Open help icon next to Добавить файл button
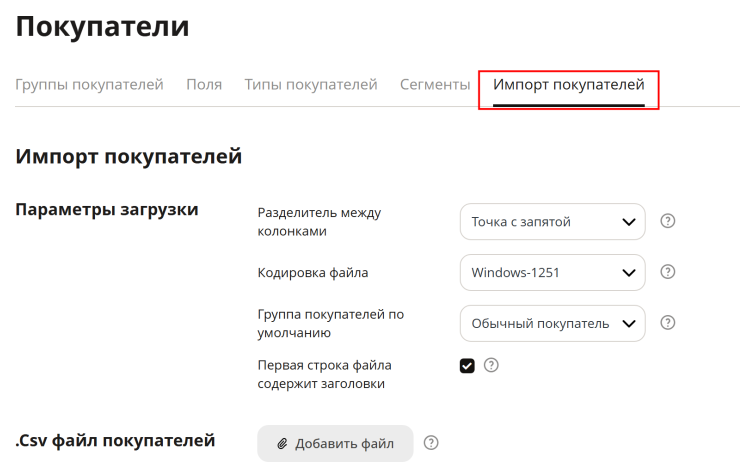740x467 pixels. tap(430, 443)
